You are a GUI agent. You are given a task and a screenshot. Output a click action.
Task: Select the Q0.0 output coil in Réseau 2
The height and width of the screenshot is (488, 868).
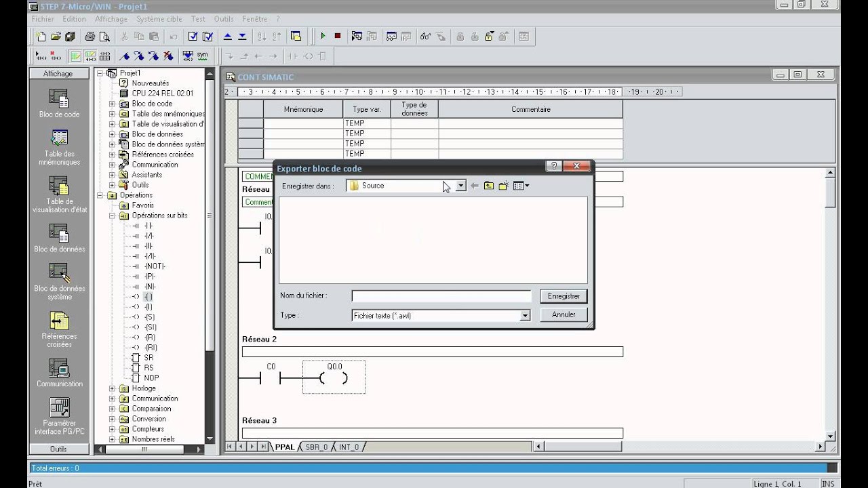point(334,378)
